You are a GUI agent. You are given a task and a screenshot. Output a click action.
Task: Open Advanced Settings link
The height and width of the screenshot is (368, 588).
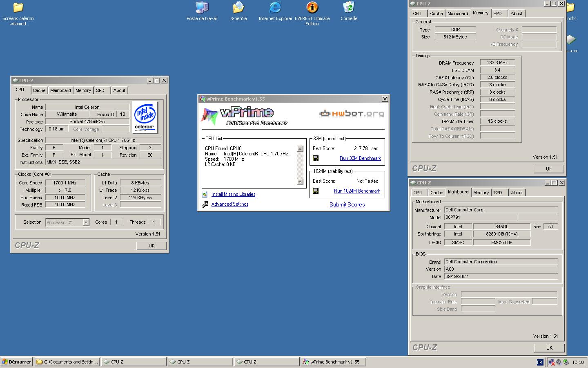tap(230, 204)
